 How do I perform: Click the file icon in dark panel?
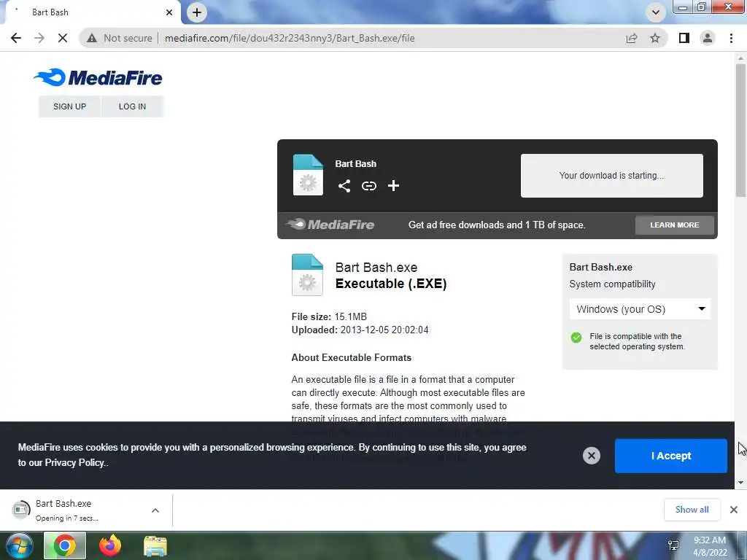pos(308,175)
